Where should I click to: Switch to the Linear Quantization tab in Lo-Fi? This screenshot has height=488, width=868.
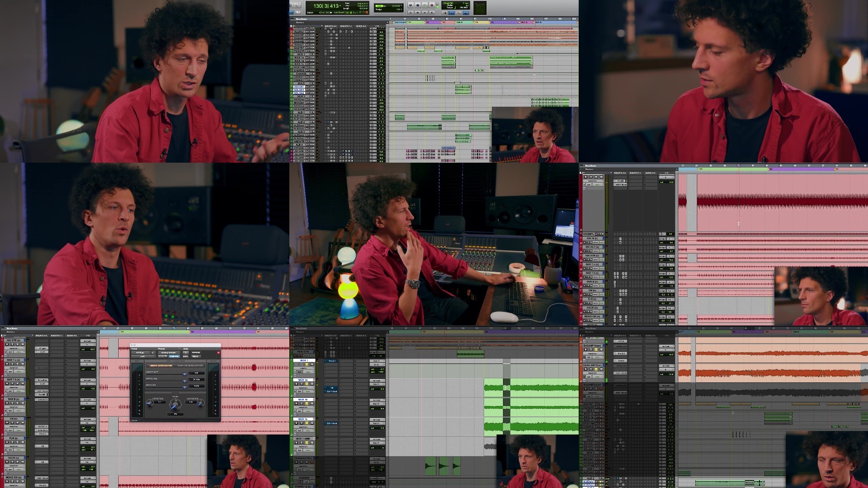click(161, 365)
